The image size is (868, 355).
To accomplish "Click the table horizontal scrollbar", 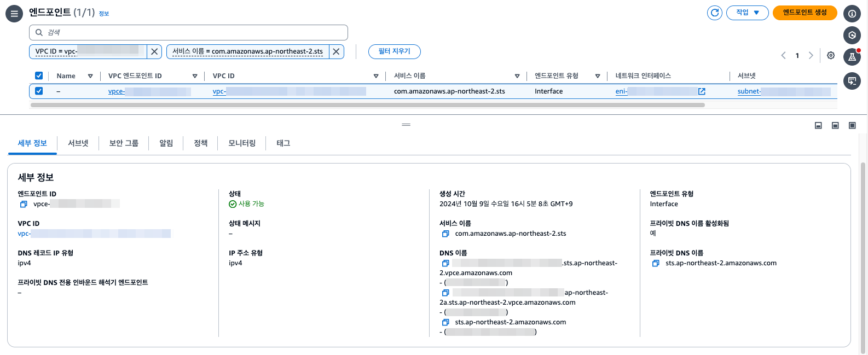I will (x=368, y=104).
